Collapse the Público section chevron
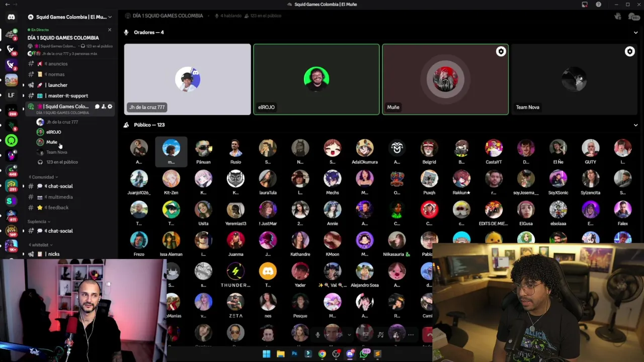Viewport: 644px width, 362px height. click(635, 125)
